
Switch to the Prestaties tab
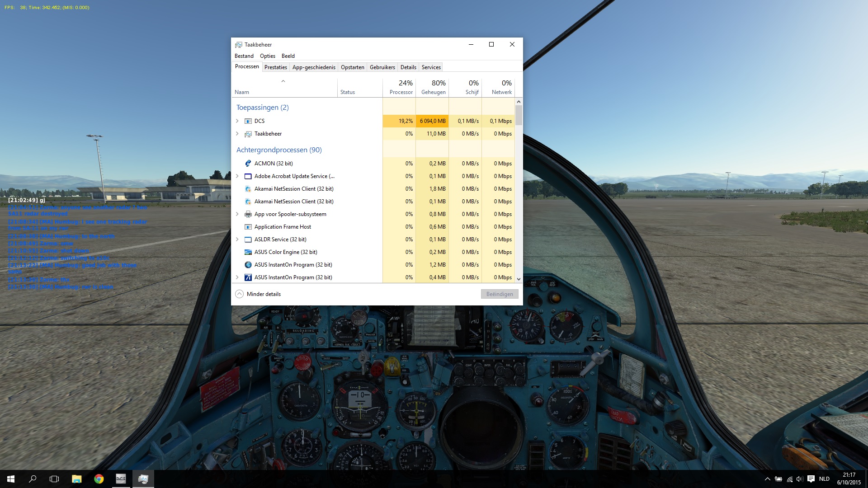coord(276,67)
